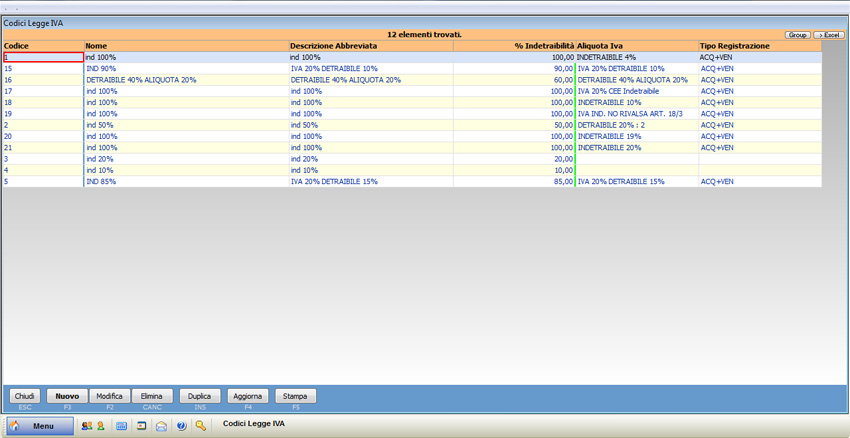Click the blue help question mark icon
The image size is (850, 438).
click(181, 426)
